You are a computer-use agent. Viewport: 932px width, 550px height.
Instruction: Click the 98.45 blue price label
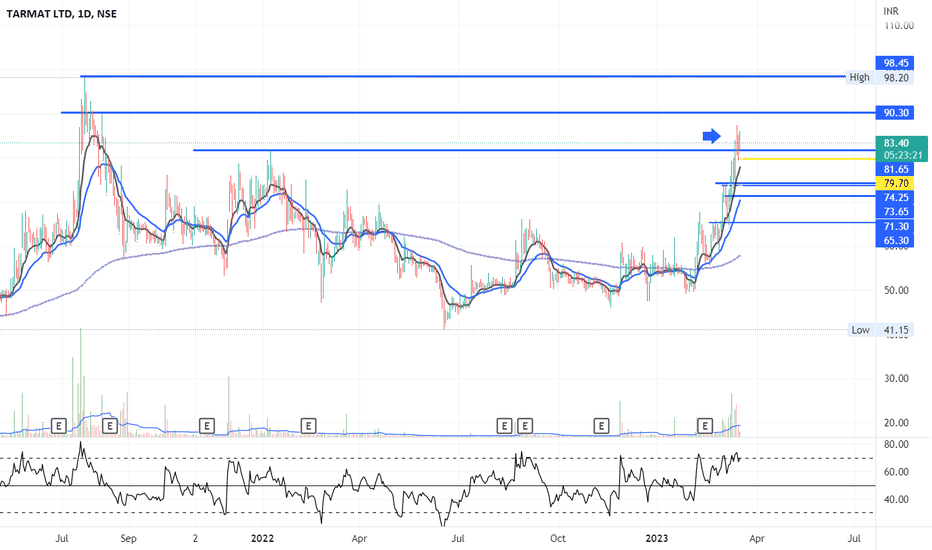pos(895,63)
